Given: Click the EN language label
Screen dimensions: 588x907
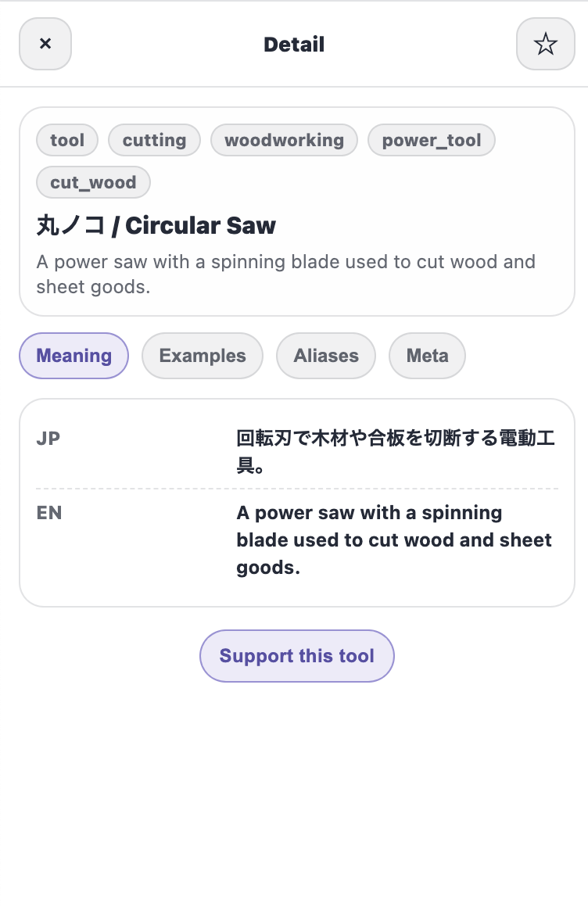Looking at the screenshot, I should [x=48, y=513].
